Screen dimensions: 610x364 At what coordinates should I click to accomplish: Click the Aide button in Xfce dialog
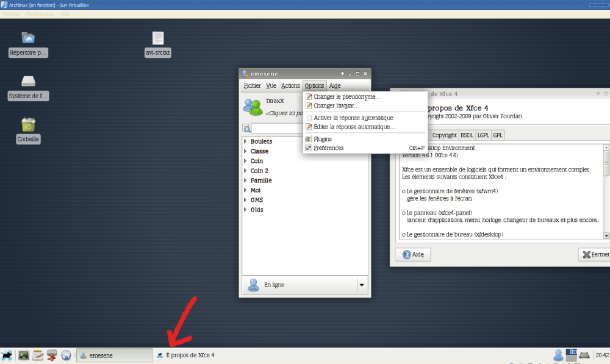click(x=414, y=254)
